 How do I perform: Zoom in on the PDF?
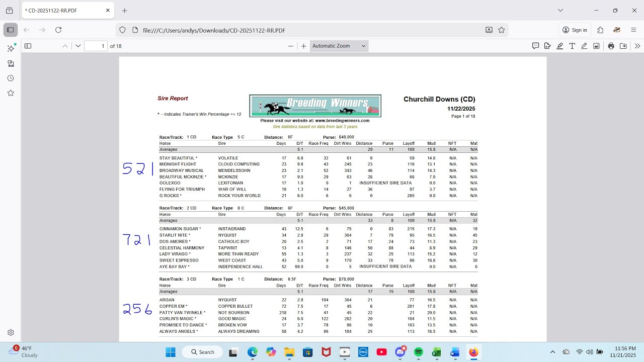[303, 46]
